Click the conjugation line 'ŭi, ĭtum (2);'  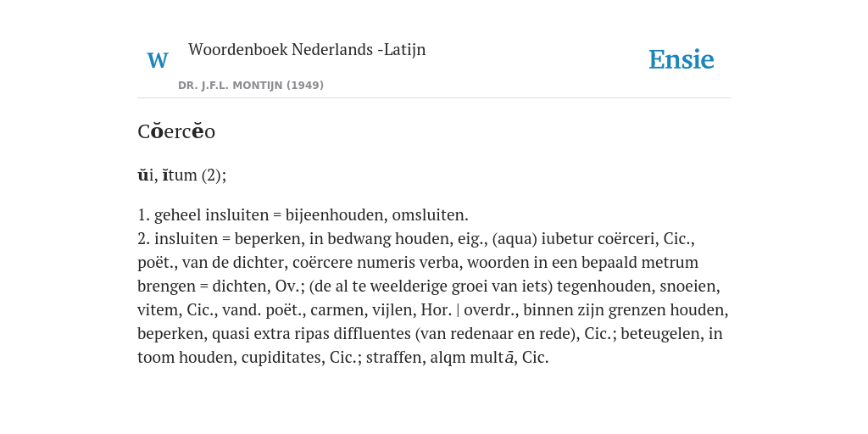click(x=182, y=175)
